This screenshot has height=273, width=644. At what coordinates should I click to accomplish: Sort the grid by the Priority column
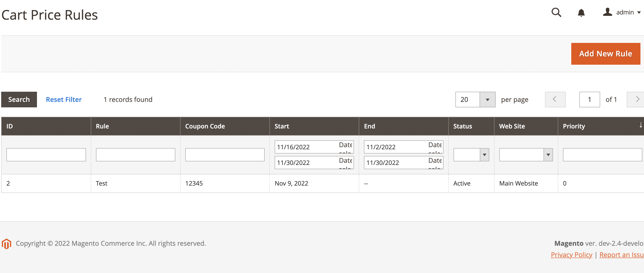pyautogui.click(x=574, y=126)
